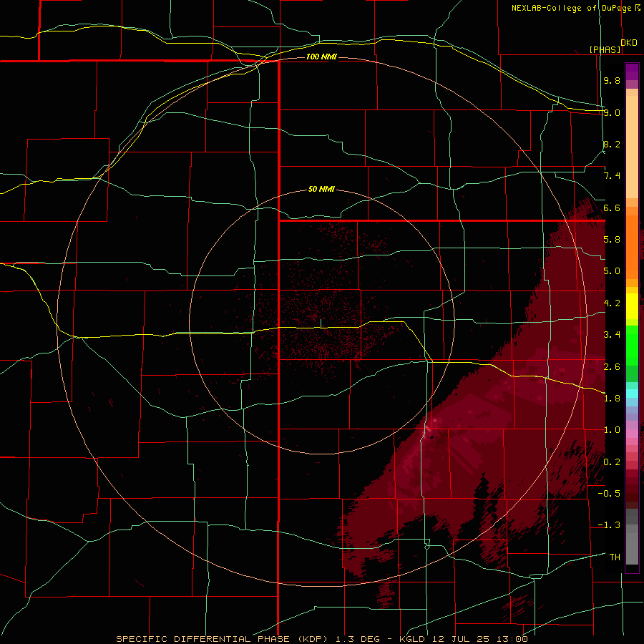Click the TH label at the scale bottom

point(615,557)
